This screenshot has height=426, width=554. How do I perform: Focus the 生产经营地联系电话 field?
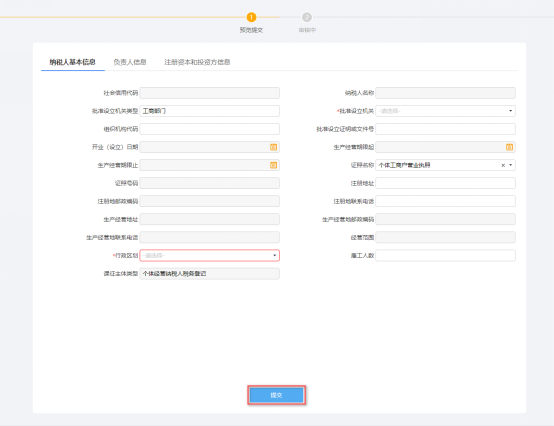(x=210, y=237)
